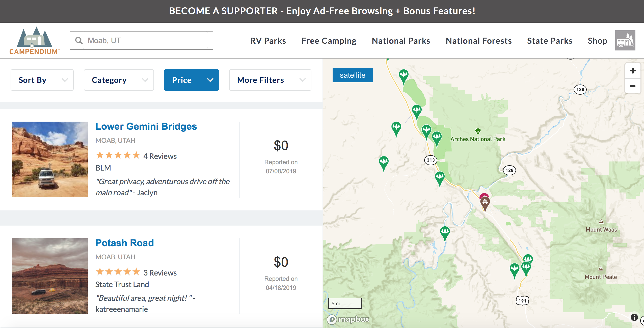644x328 pixels.
Task: Zoom out on the map
Action: pos(633,86)
